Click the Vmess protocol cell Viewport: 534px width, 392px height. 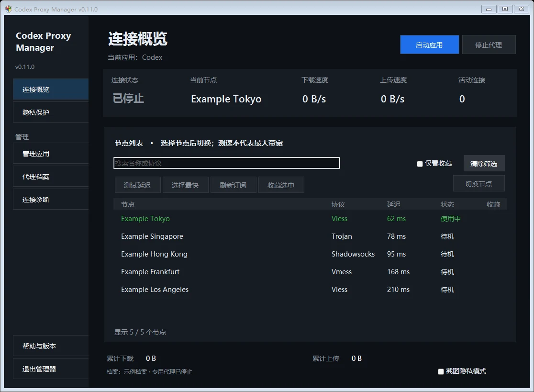[x=342, y=272]
